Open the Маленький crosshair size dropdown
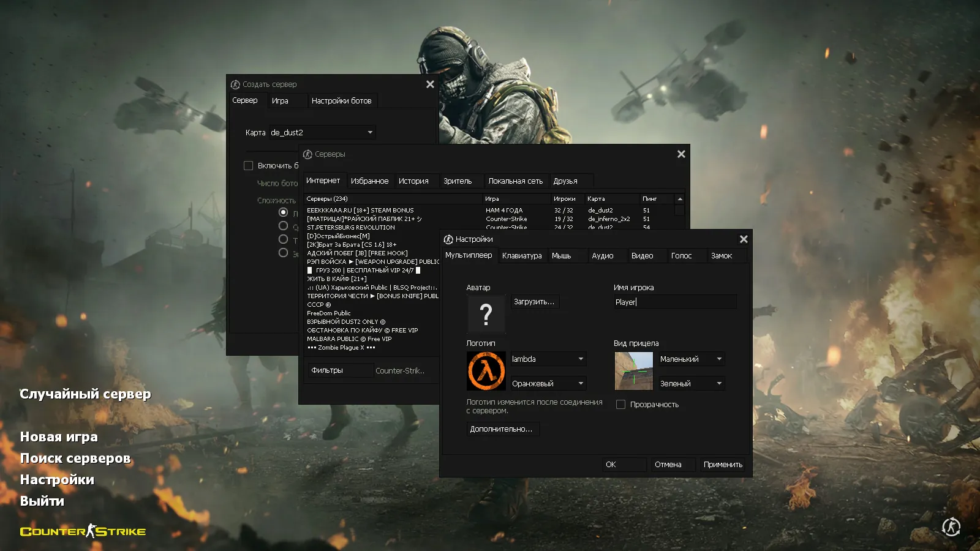980x551 pixels. (x=692, y=359)
